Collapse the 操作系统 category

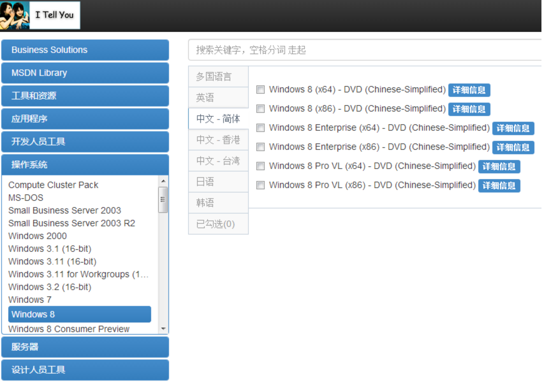click(85, 165)
